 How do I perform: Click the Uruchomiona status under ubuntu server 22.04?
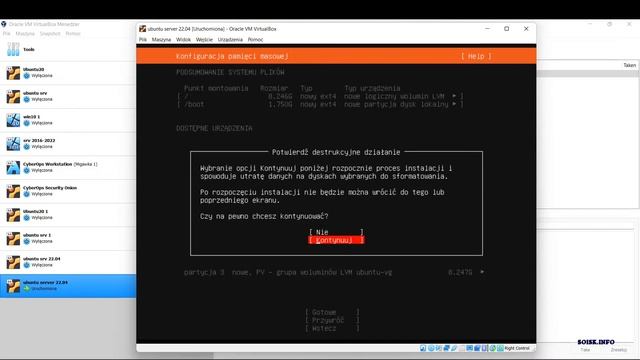coord(44,289)
